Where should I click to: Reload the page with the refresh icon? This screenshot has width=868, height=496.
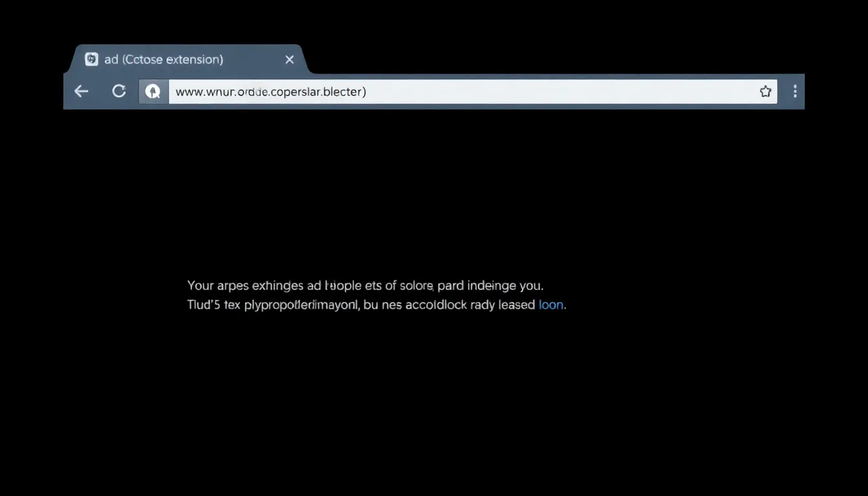(x=119, y=92)
